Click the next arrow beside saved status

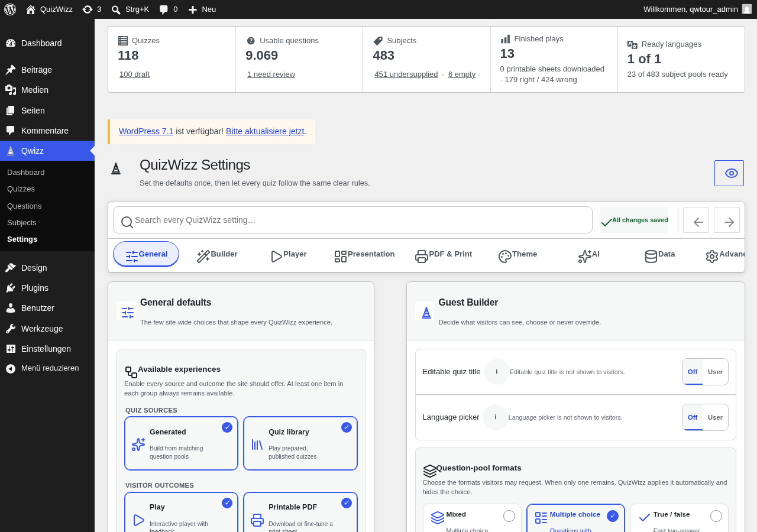click(x=727, y=220)
